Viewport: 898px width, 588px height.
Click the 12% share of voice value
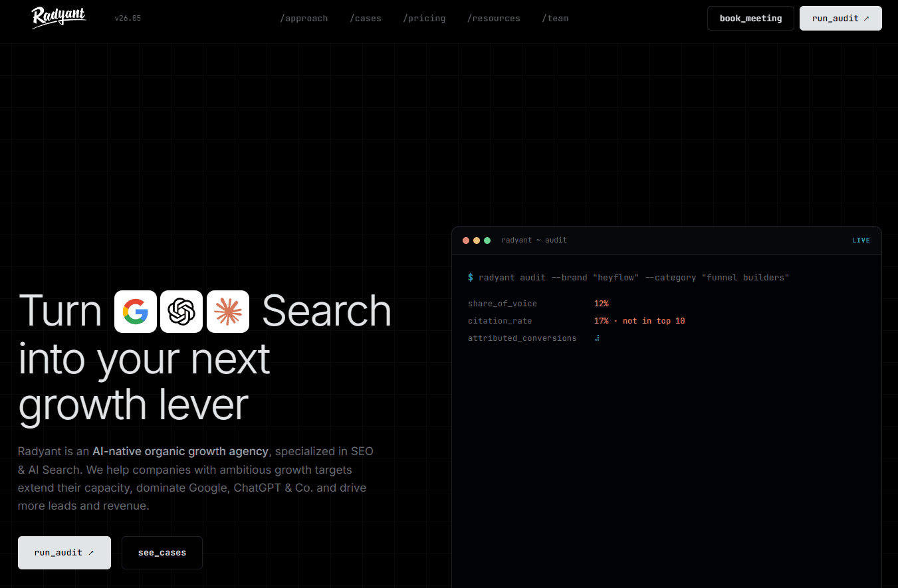(x=602, y=304)
